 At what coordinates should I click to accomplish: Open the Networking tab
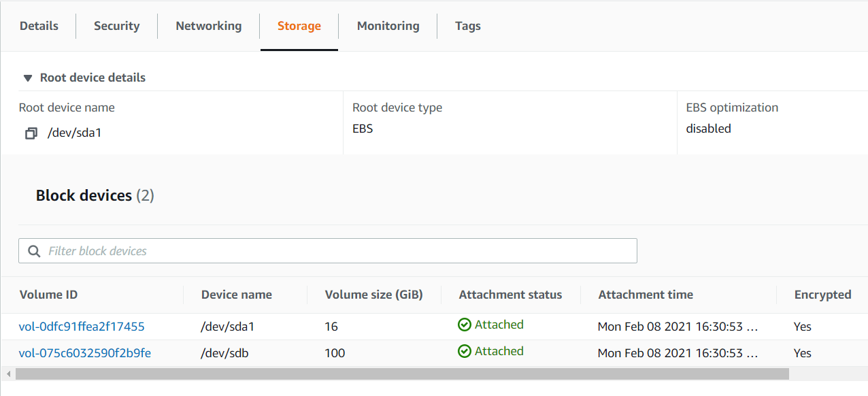[208, 25]
